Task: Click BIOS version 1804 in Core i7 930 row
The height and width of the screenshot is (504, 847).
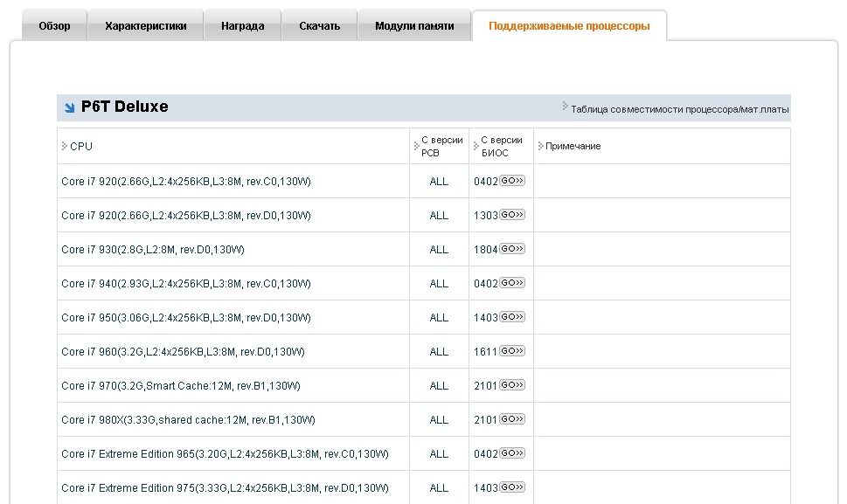Action: click(x=486, y=249)
